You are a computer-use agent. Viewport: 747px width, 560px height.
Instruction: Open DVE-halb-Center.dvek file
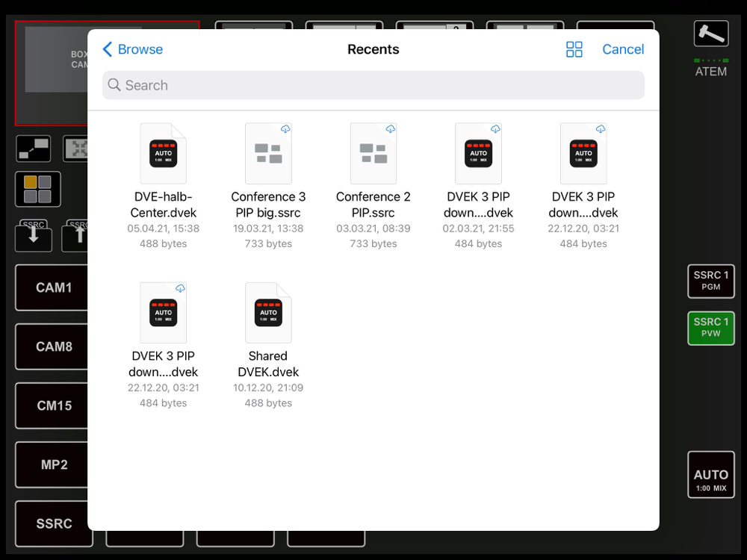click(164, 153)
